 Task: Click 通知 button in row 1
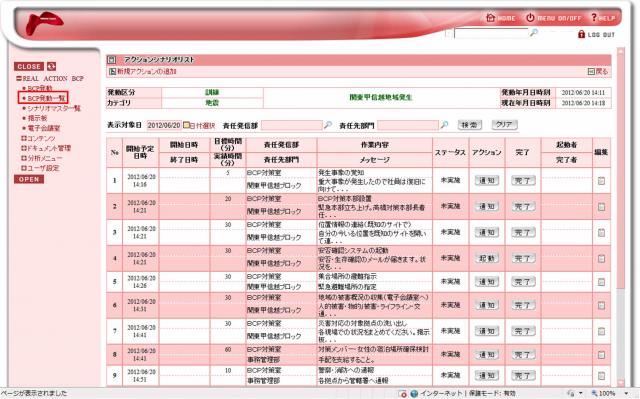(x=487, y=180)
